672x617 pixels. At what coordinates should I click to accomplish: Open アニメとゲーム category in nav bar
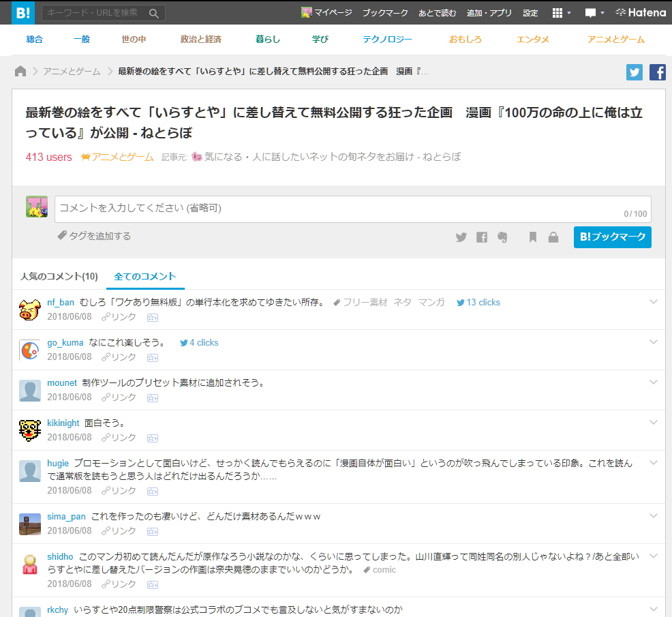pos(616,40)
